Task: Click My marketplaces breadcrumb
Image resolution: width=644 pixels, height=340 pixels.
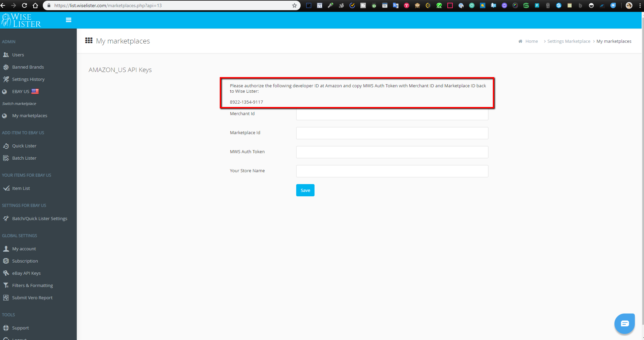Action: (x=614, y=41)
